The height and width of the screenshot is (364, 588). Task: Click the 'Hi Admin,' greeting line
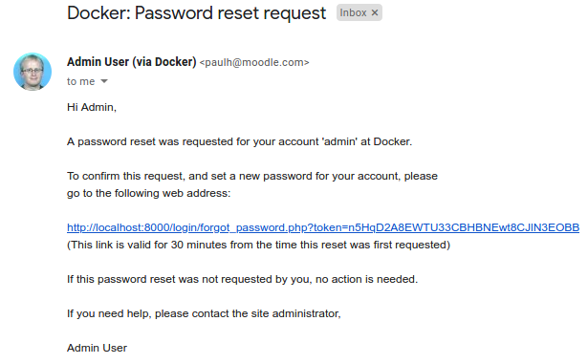click(92, 107)
